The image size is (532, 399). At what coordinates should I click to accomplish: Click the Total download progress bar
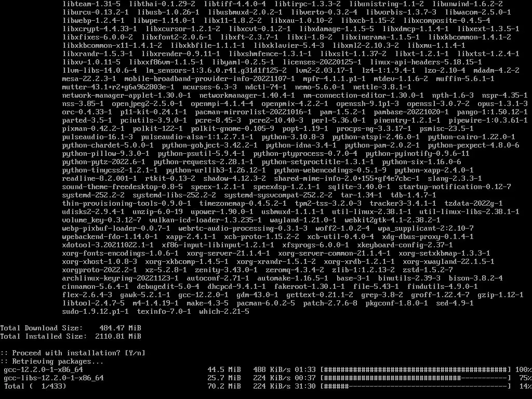pos(416,386)
